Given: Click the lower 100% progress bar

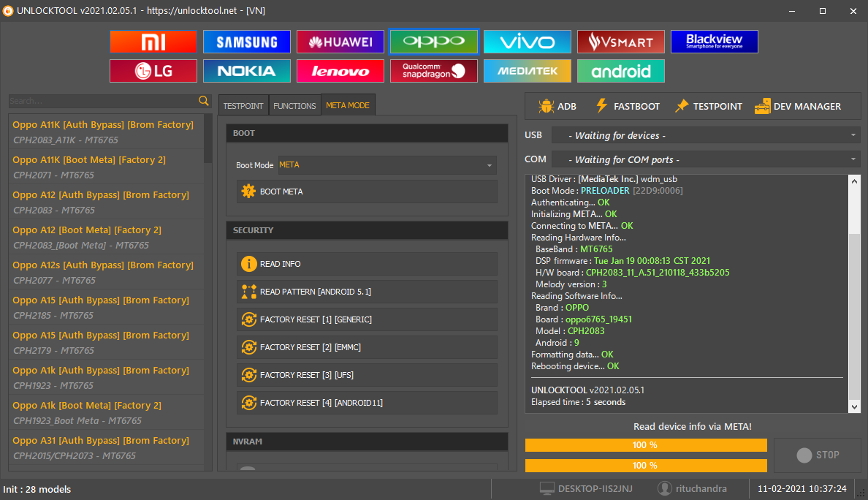Looking at the screenshot, I should click(x=646, y=465).
